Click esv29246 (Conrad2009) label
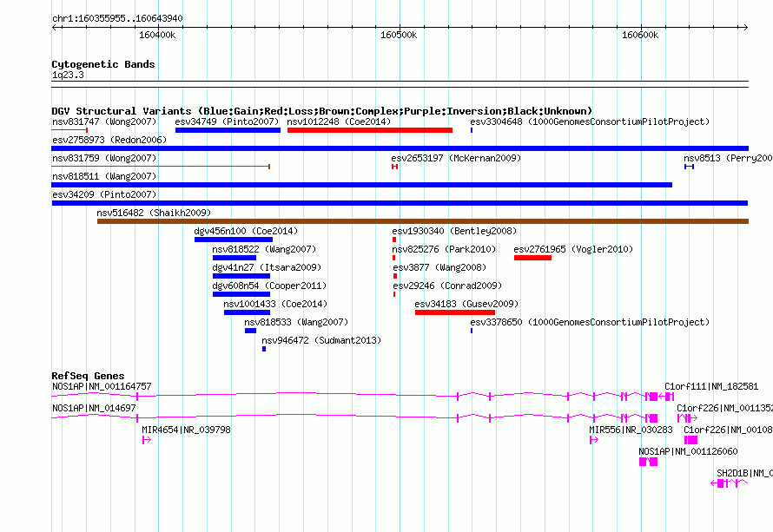Viewport: 773px width, 532px height. tap(447, 286)
